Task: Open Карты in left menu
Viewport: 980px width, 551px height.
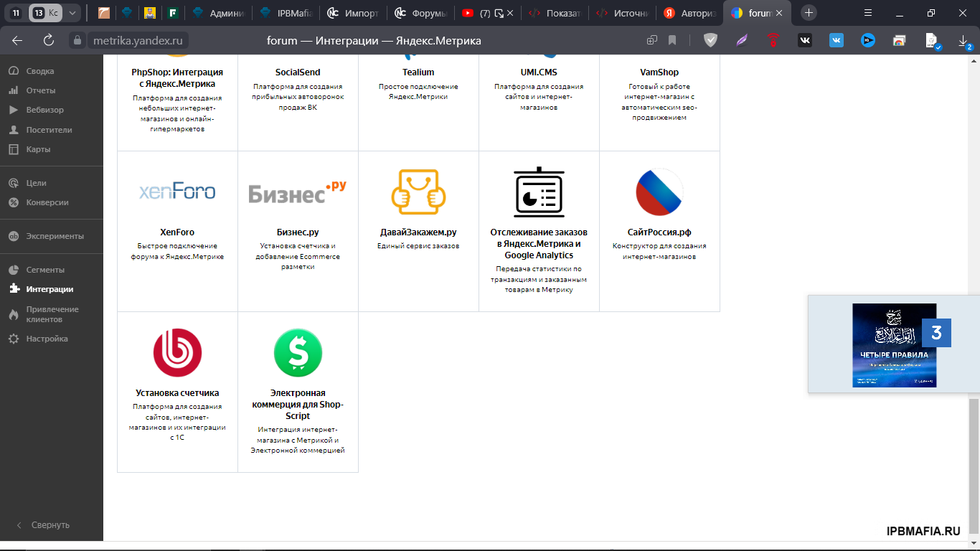Action: 38,149
